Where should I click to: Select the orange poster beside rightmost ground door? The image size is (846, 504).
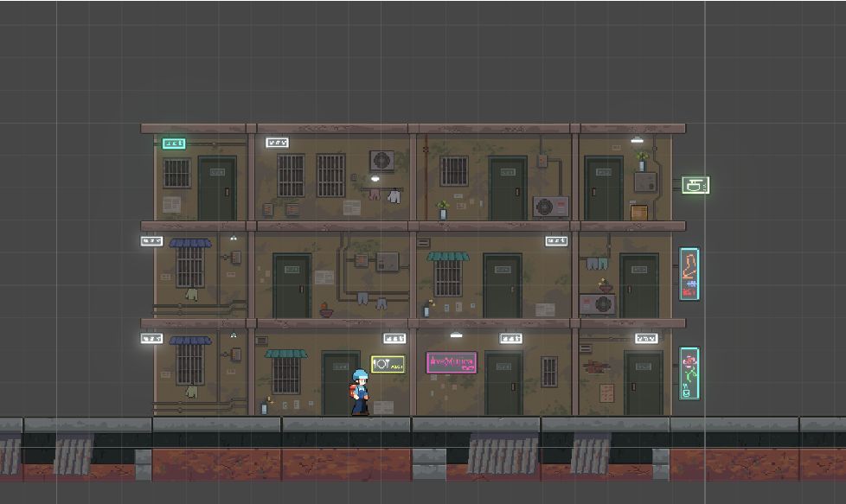point(607,393)
